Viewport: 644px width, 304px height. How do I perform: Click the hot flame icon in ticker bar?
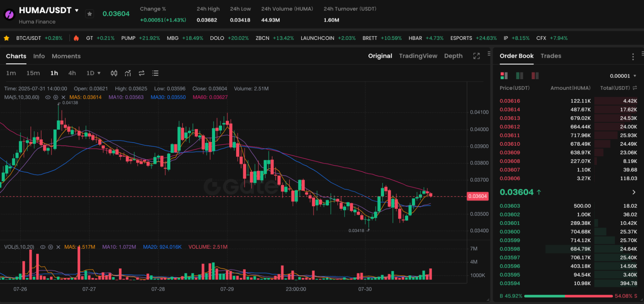pos(76,38)
